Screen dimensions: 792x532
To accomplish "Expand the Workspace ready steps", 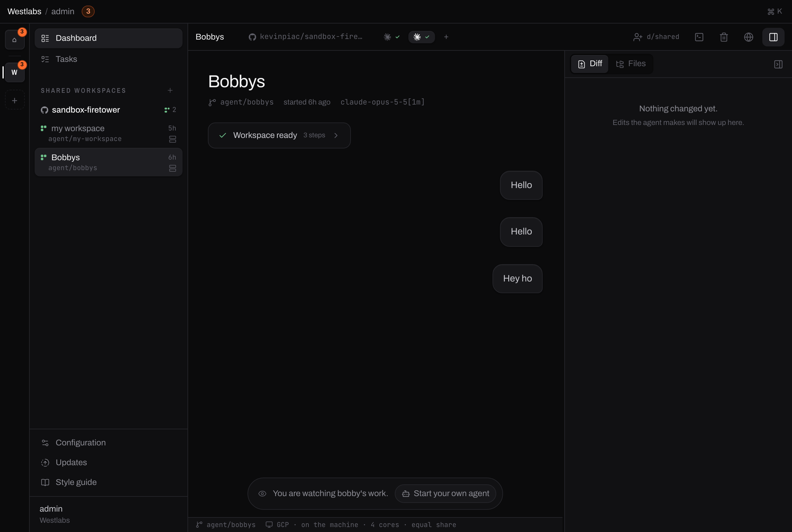I will point(279,135).
